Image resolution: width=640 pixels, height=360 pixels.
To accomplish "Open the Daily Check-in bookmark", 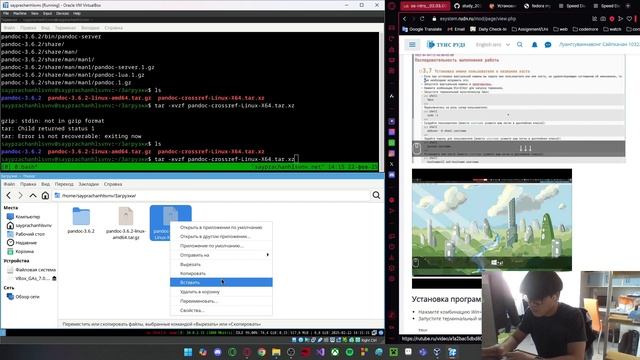I will tap(488, 29).
